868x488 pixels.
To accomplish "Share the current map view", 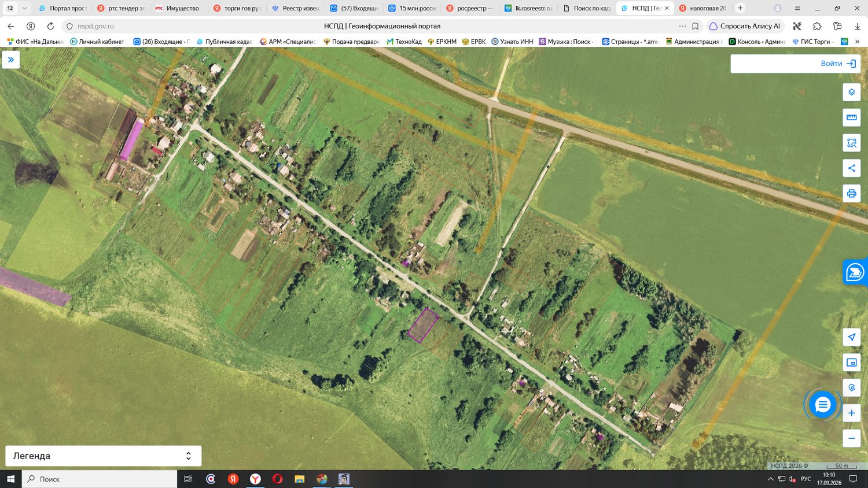I will (x=851, y=168).
